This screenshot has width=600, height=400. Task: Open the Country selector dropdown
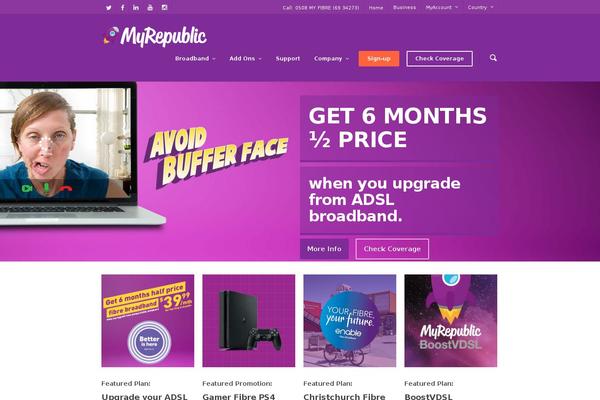[x=480, y=7]
